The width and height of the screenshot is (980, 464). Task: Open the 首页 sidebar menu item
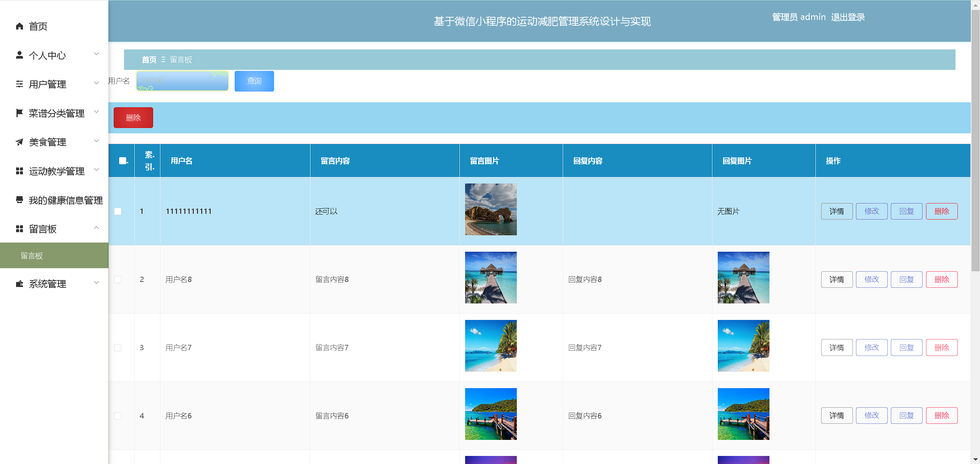coord(54,26)
